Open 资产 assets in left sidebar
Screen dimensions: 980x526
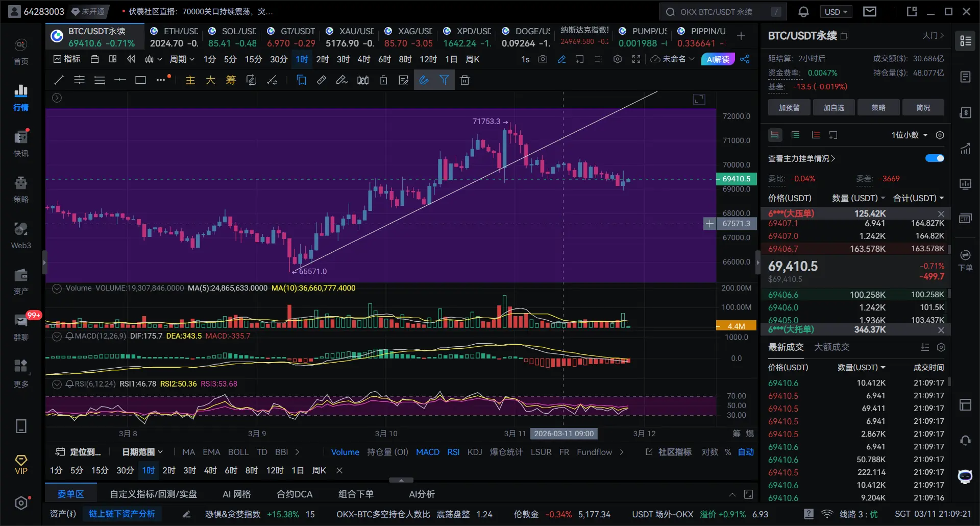click(x=21, y=281)
